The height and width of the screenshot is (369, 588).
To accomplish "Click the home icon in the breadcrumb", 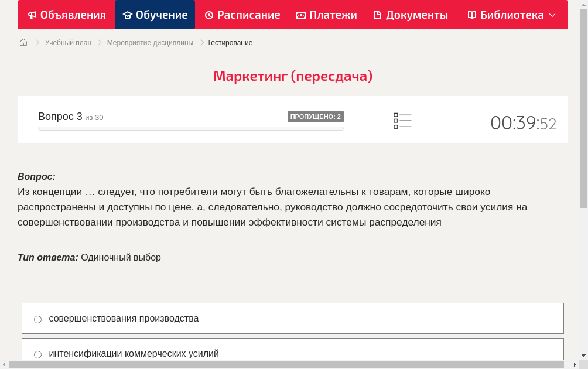I will (23, 42).
